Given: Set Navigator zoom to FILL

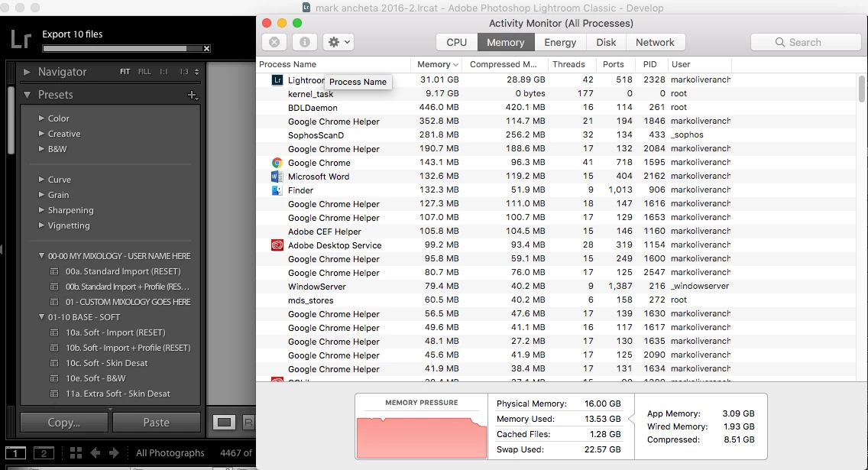Looking at the screenshot, I should click(x=144, y=72).
